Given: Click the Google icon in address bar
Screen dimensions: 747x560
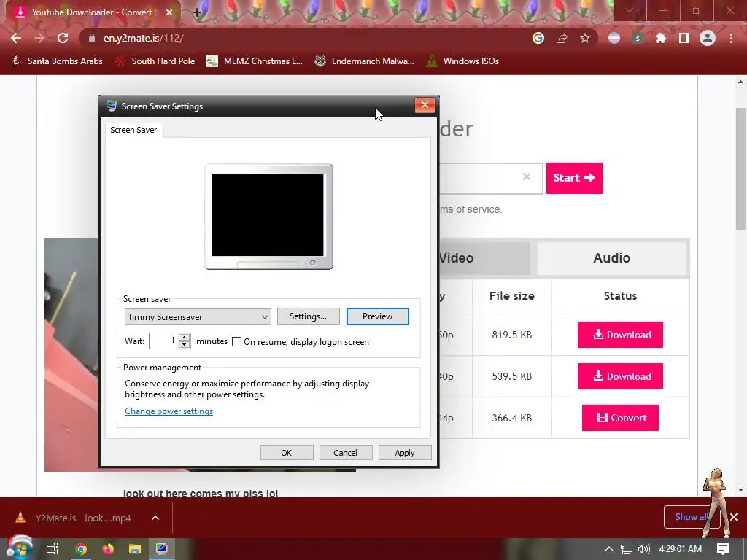Looking at the screenshot, I should [x=538, y=38].
